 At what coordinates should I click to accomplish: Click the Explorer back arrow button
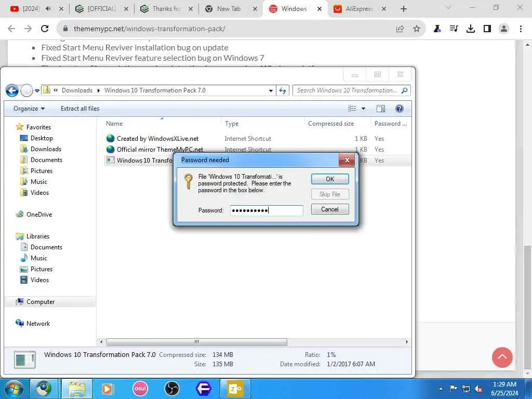click(12, 90)
